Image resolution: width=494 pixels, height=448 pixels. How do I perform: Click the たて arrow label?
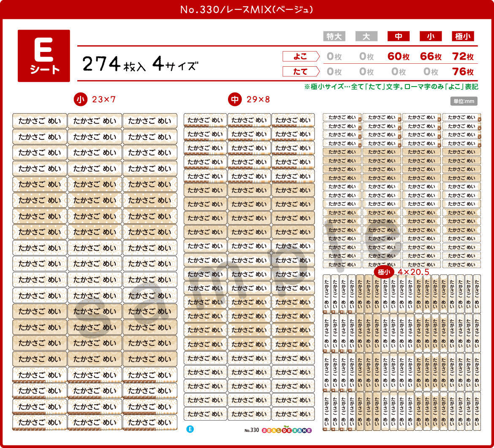[x=301, y=71]
